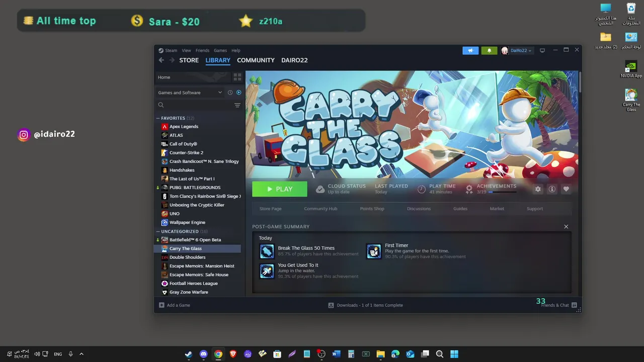Viewport: 644px width, 362px height.
Task: Open the Guides link
Action: coord(460,209)
